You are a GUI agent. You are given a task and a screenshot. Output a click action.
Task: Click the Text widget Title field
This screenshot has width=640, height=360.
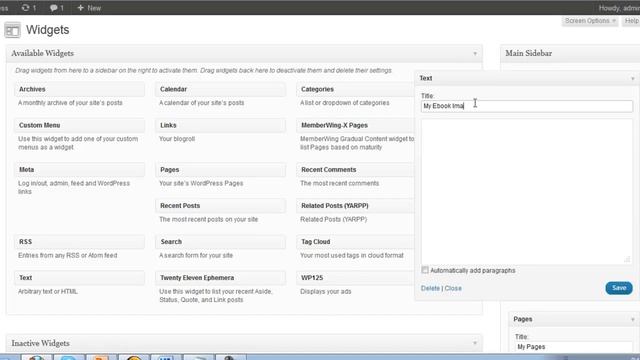tap(527, 106)
